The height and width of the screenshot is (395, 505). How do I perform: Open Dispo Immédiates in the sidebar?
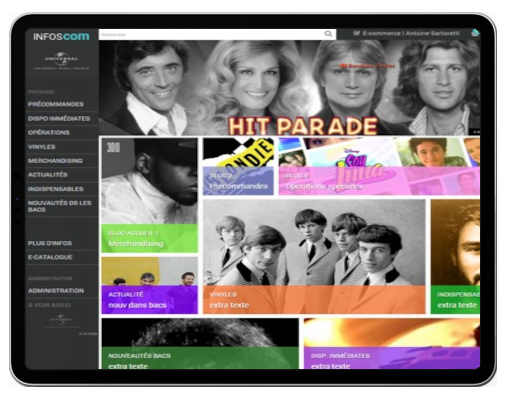pos(59,118)
